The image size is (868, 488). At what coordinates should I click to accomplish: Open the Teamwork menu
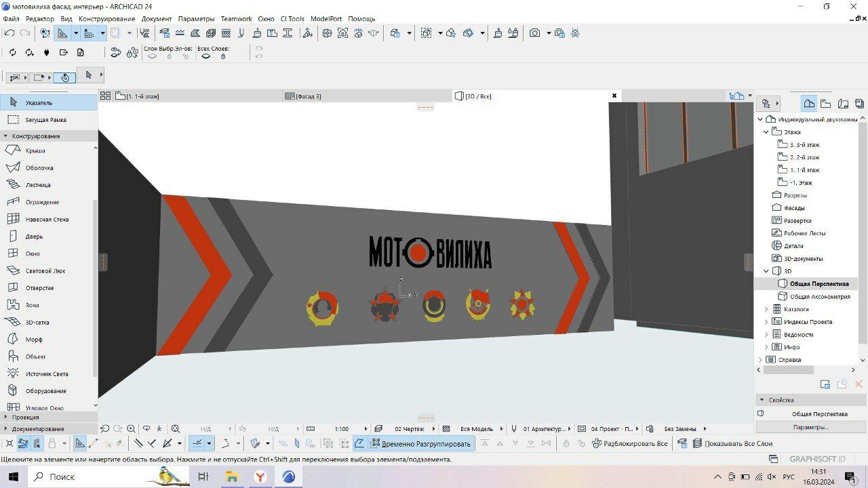point(236,19)
